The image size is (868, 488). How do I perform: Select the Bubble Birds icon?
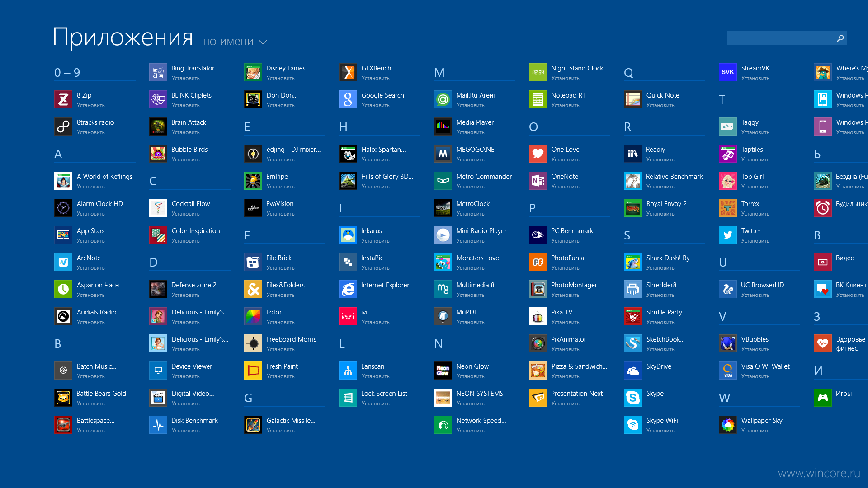point(158,154)
